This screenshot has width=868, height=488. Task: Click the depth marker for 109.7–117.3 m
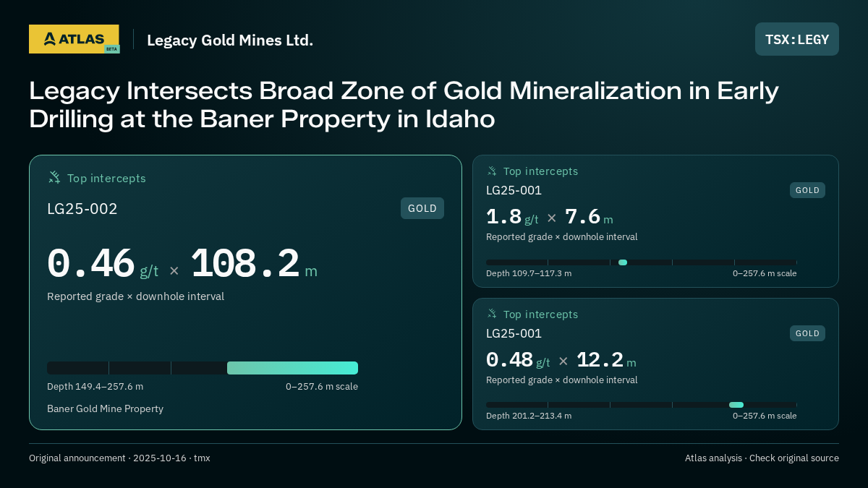click(623, 262)
